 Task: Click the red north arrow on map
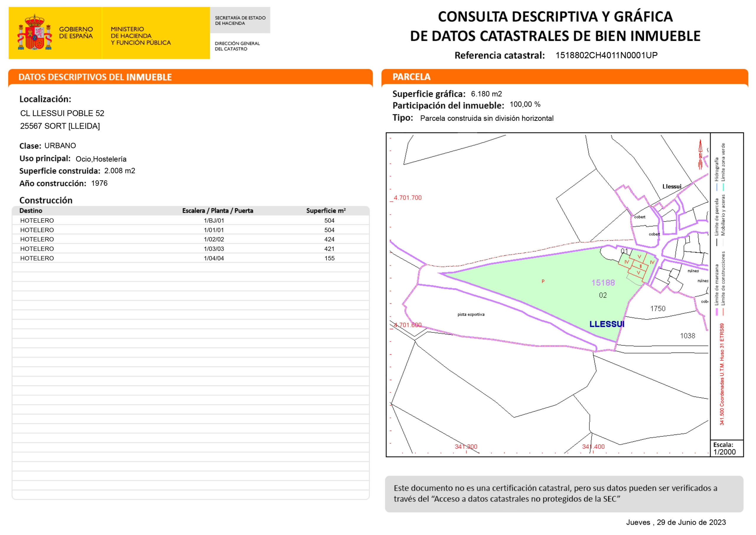(x=700, y=155)
